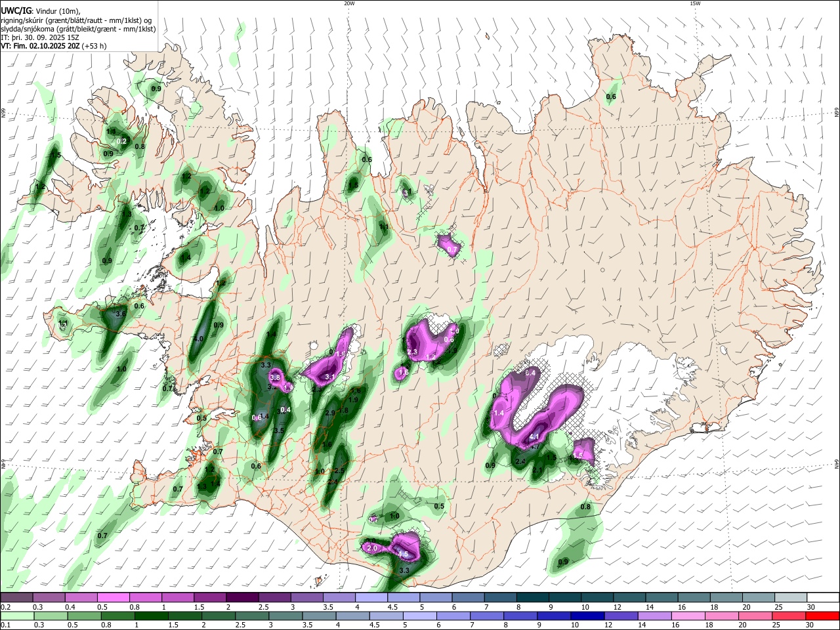Click the "2.3" snow value on the map
840x630 pixels.
click(412, 352)
